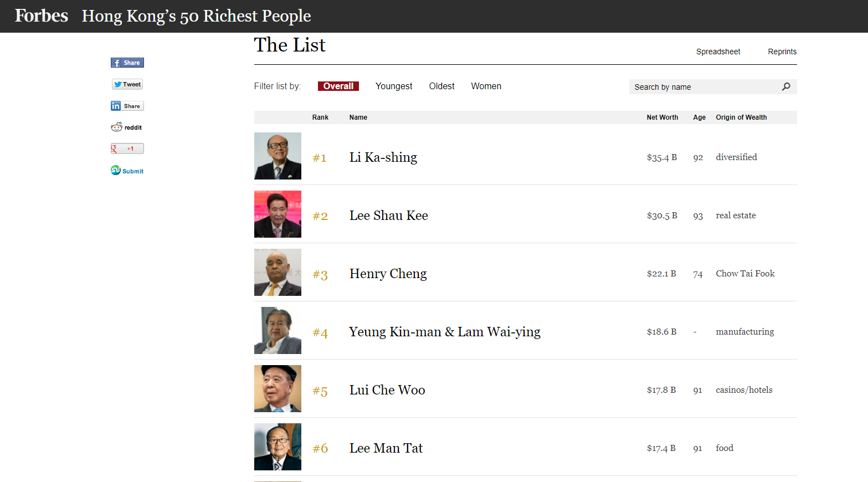The height and width of the screenshot is (482, 868).
Task: Sort by the Net Worth column
Action: pyautogui.click(x=662, y=117)
